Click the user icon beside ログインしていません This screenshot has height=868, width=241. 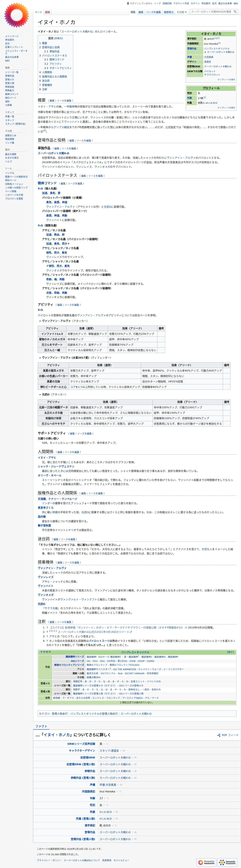pyautogui.click(x=128, y=3)
